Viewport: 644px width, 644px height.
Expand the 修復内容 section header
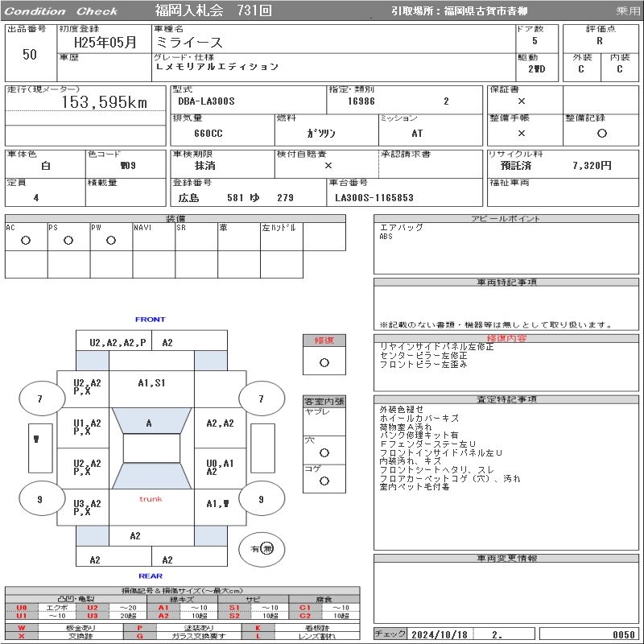pyautogui.click(x=506, y=339)
